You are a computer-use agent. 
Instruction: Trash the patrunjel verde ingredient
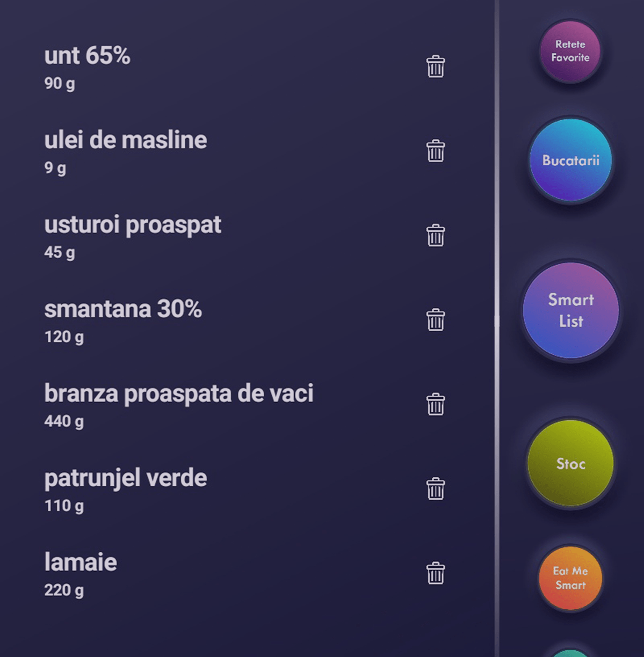point(436,488)
